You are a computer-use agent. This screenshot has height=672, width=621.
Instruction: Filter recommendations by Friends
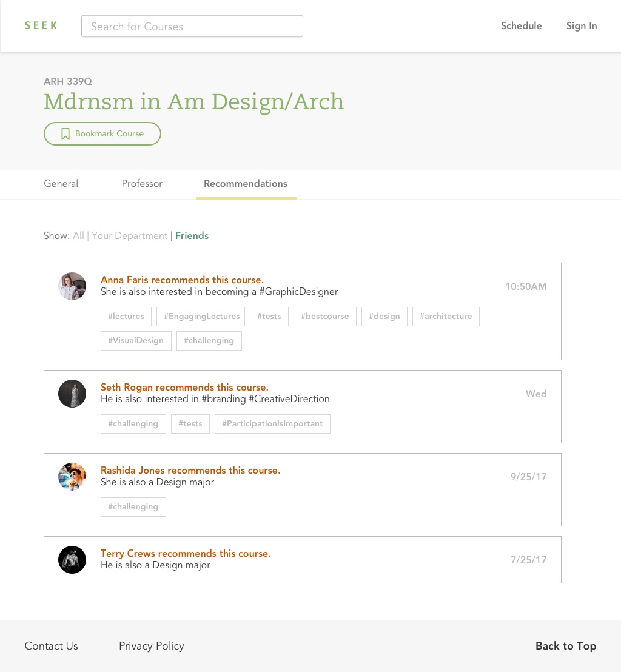(x=192, y=236)
